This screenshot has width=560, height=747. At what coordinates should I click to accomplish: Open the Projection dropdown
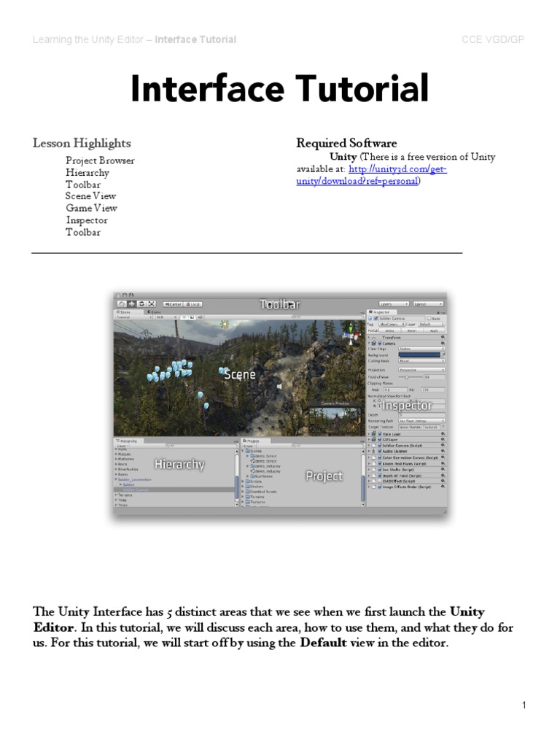click(422, 370)
